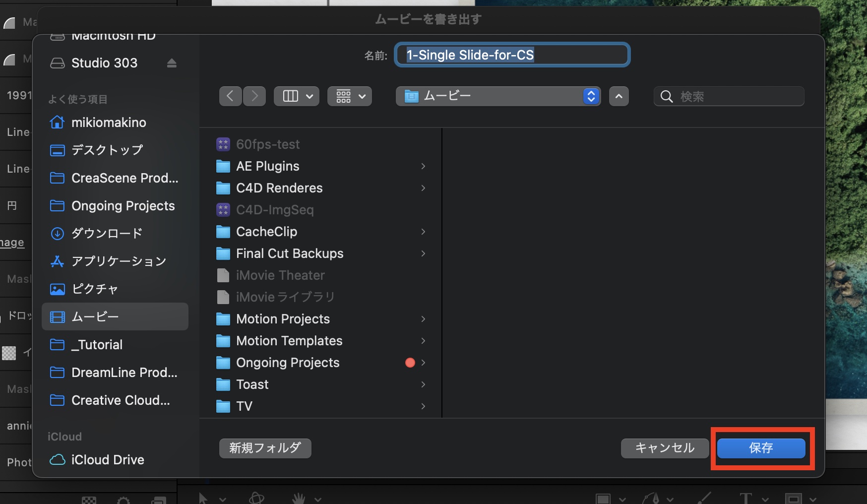Select iCloud Drive in the sidebar
The height and width of the screenshot is (504, 867).
pos(107,460)
